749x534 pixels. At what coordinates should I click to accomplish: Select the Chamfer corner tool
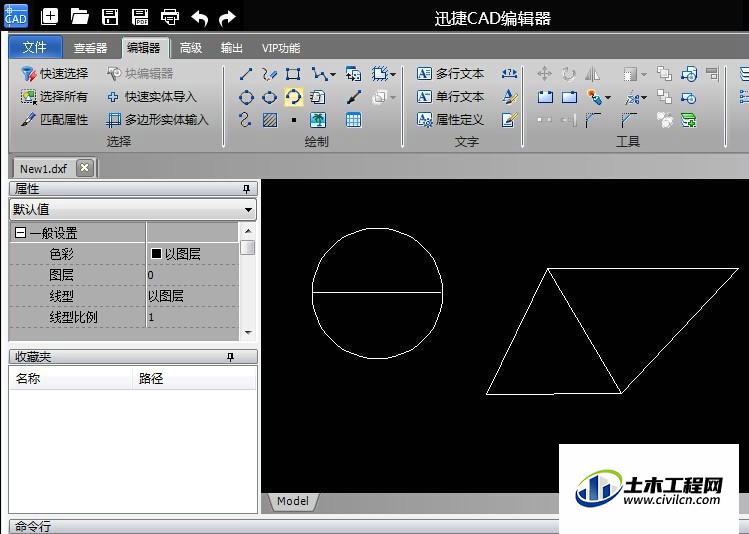[x=629, y=120]
